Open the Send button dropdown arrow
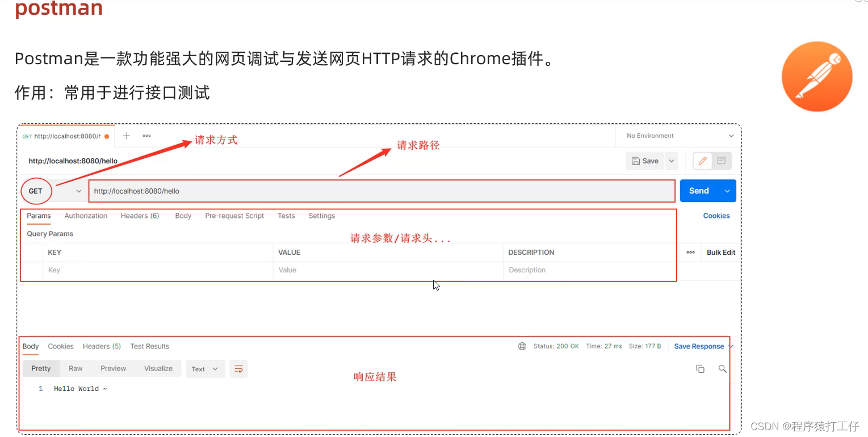Image resolution: width=868 pixels, height=437 pixels. pyautogui.click(x=727, y=191)
